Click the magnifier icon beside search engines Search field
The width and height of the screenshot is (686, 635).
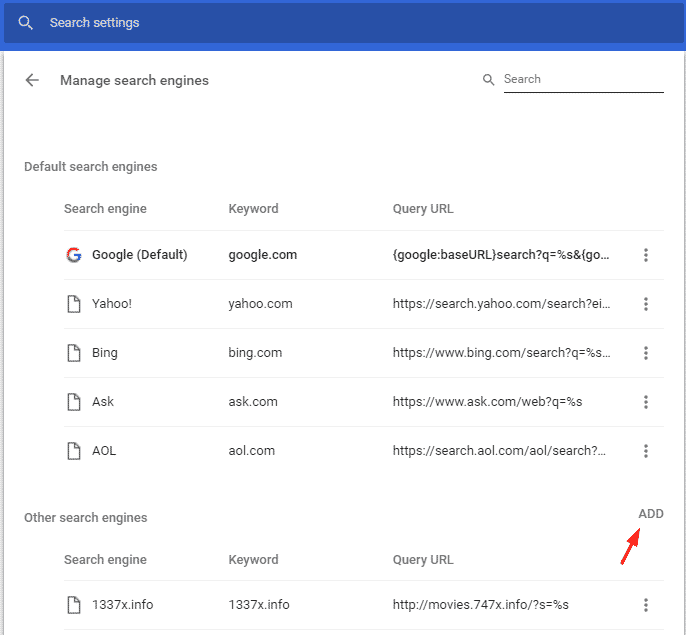click(489, 80)
